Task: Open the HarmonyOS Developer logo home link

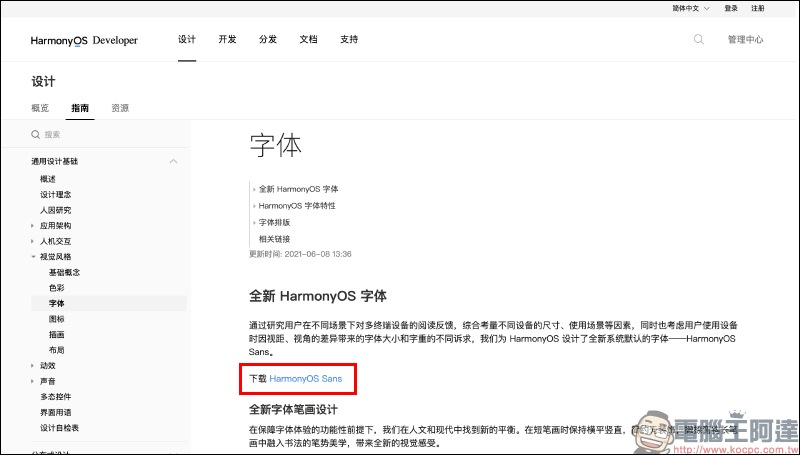Action: [84, 41]
